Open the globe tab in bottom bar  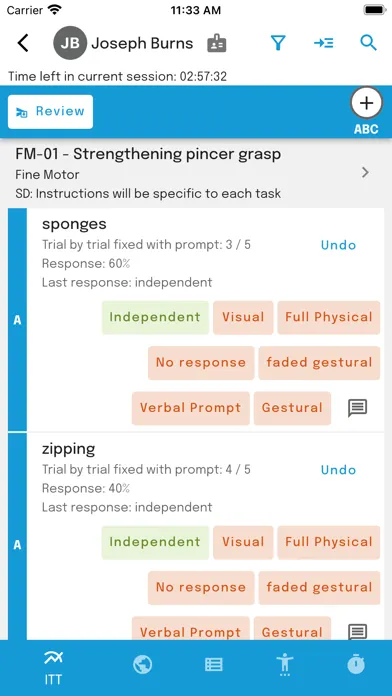click(x=143, y=664)
